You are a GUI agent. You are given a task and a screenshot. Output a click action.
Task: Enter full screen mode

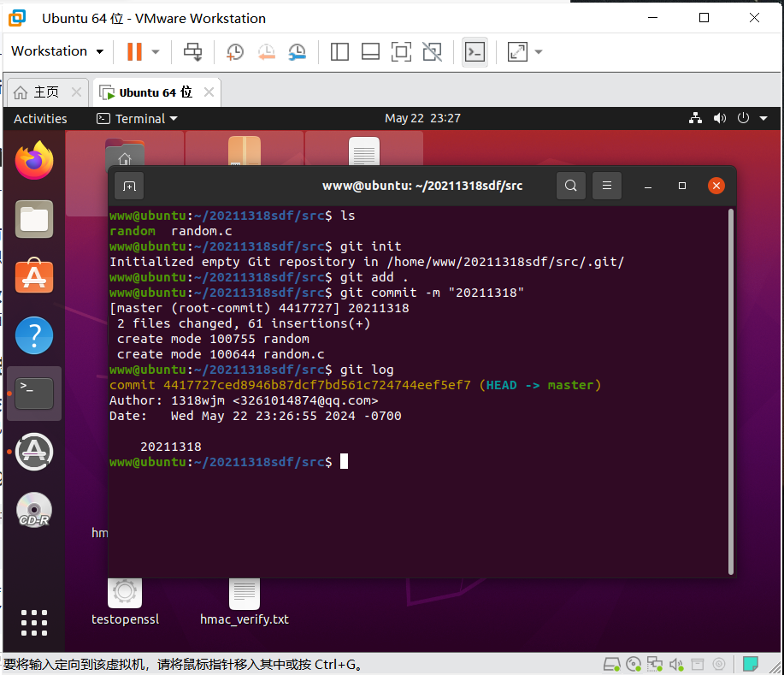pyautogui.click(x=401, y=51)
